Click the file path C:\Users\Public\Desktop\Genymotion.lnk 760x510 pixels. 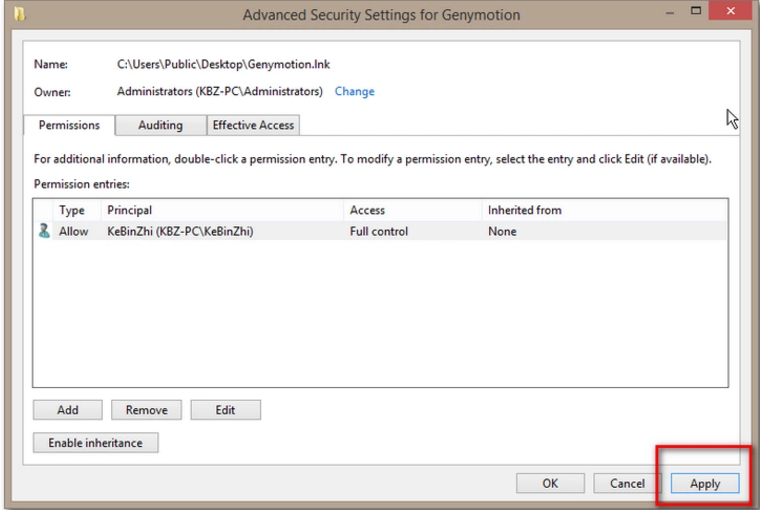(x=223, y=64)
